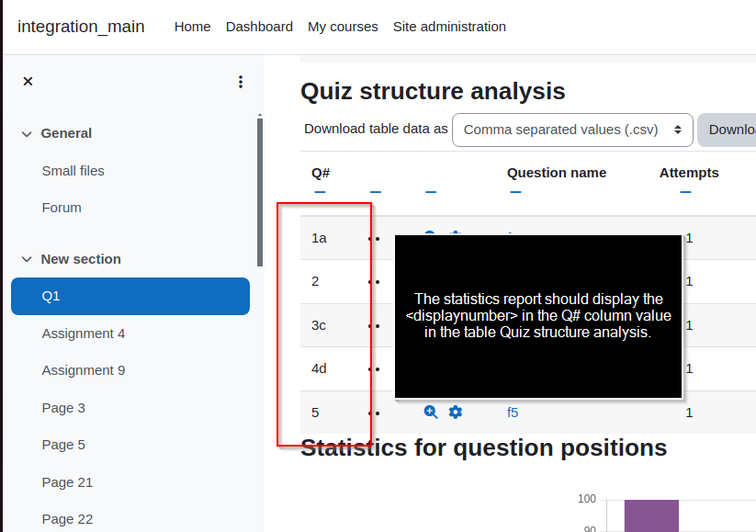The image size is (756, 532).
Task: Open the Dashboard page
Action: pyautogui.click(x=259, y=27)
